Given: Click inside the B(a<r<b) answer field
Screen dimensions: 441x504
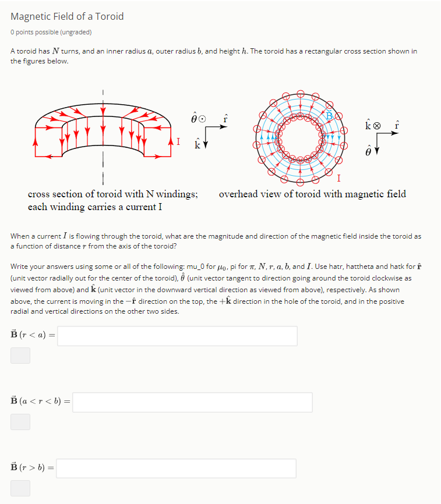Looking at the screenshot, I should 192,402.
